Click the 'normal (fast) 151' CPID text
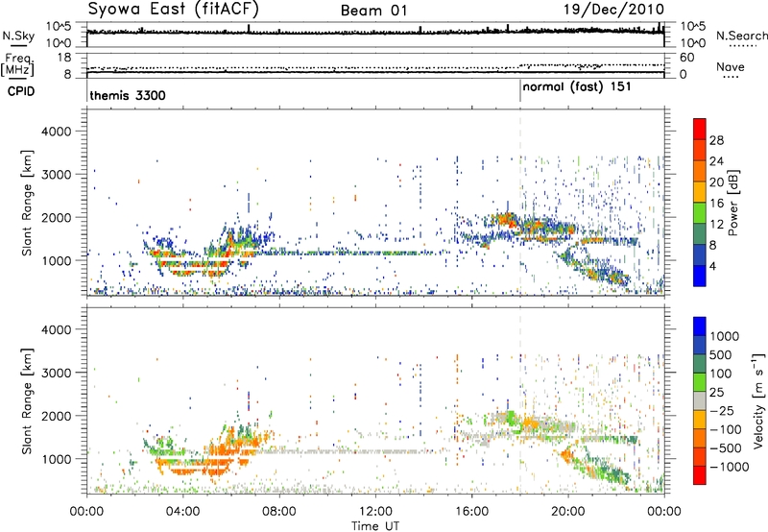This screenshot has height=532, width=768. point(577,87)
